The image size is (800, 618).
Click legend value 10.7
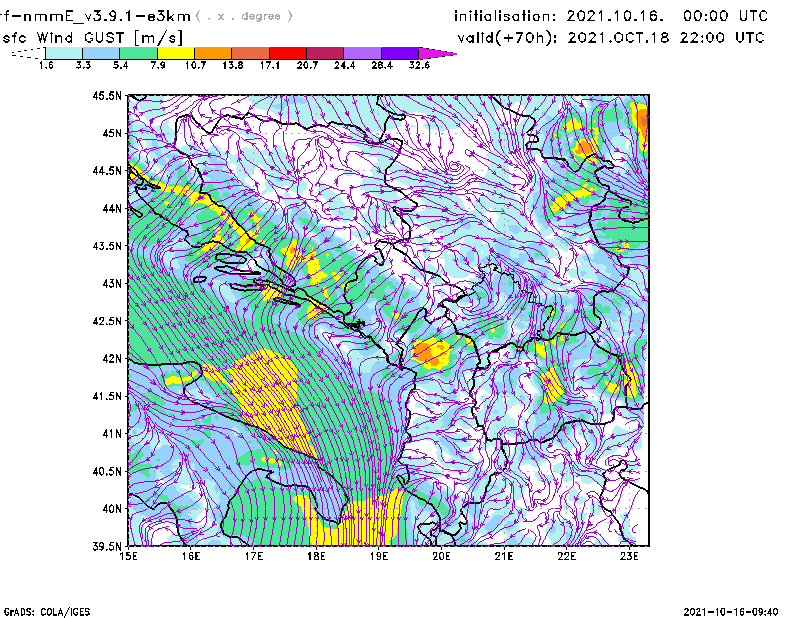pos(195,65)
